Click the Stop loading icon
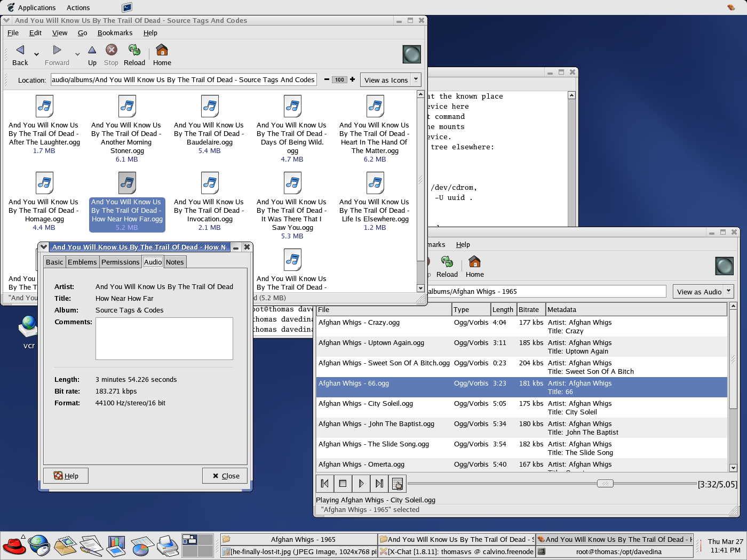 [x=111, y=55]
